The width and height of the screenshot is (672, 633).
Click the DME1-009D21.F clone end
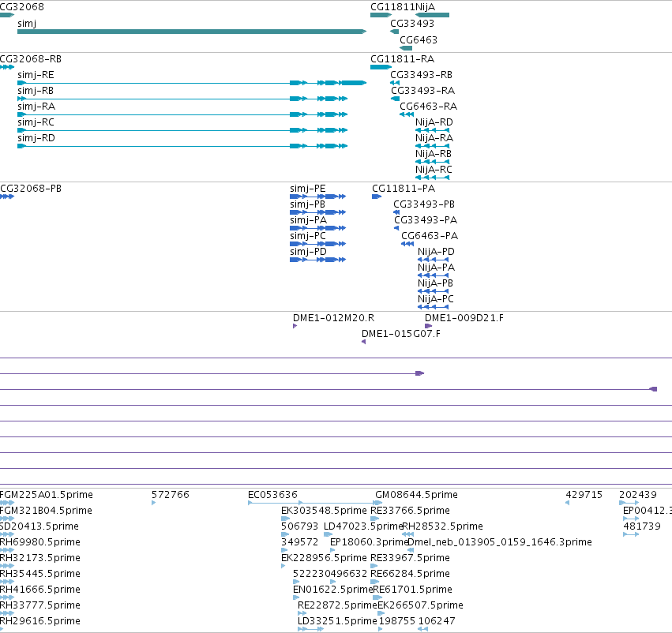click(428, 326)
